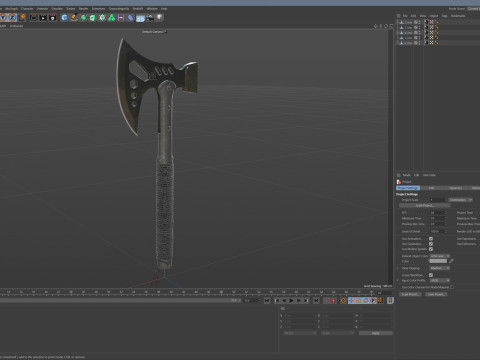Select the Spline Pen tool icon

tap(74, 17)
